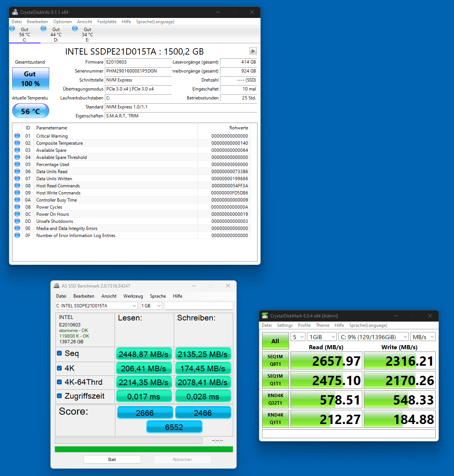Viewport: 454px width, 476px height.
Task: Click the Rohwerte column header
Action: click(x=239, y=128)
